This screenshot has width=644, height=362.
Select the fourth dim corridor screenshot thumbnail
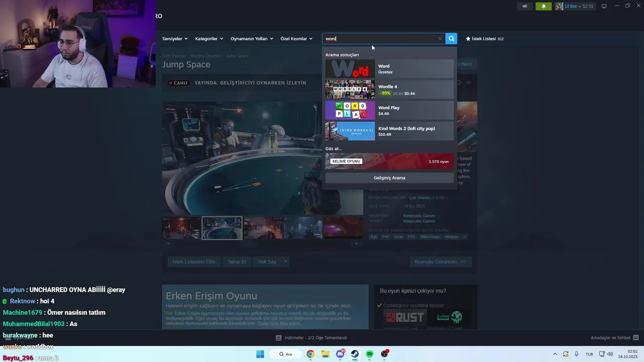pos(303,228)
